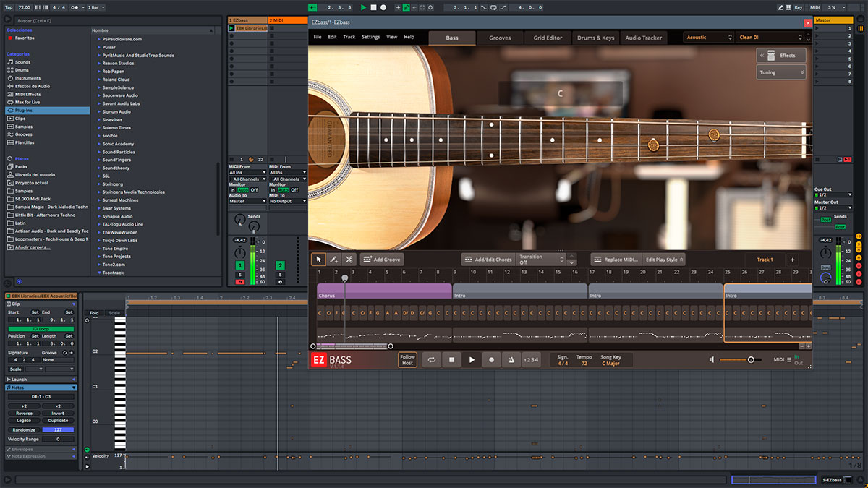Viewport: 868px width, 488px height.
Task: Toggle Follow Host in EZbass
Action: point(408,359)
